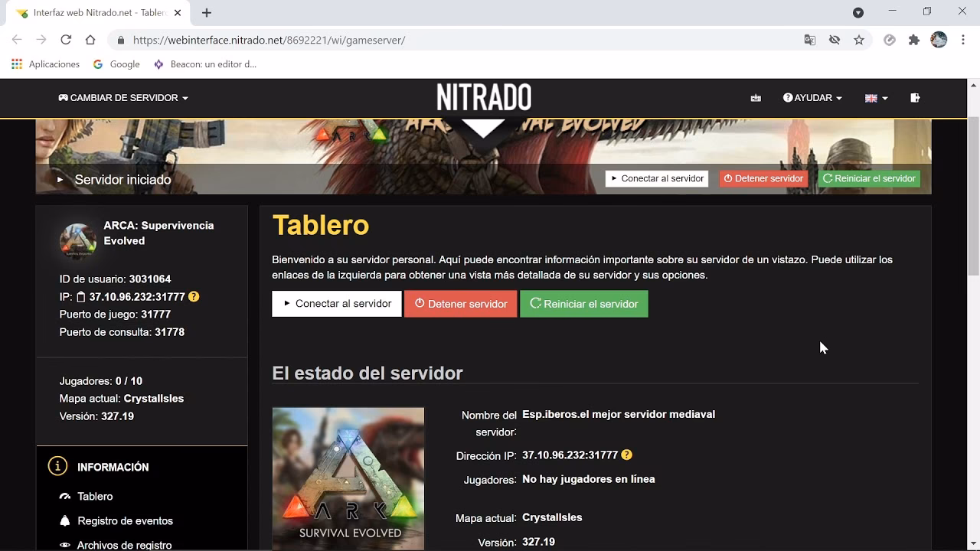Click white Conectar al servidor under Tablero
This screenshot has width=980, height=551.
(337, 304)
